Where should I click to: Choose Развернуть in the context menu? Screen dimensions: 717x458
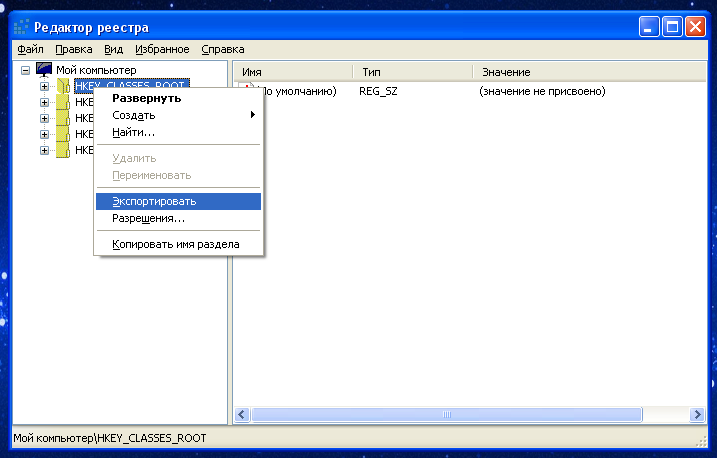tap(178, 98)
